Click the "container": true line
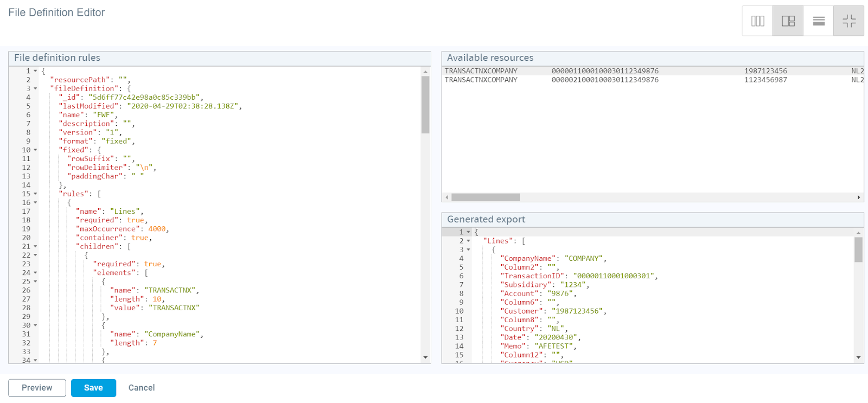 [x=114, y=238]
